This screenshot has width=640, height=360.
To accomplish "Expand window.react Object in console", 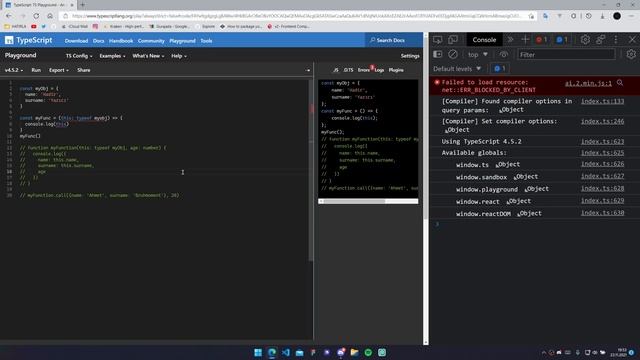I will click(518, 201).
